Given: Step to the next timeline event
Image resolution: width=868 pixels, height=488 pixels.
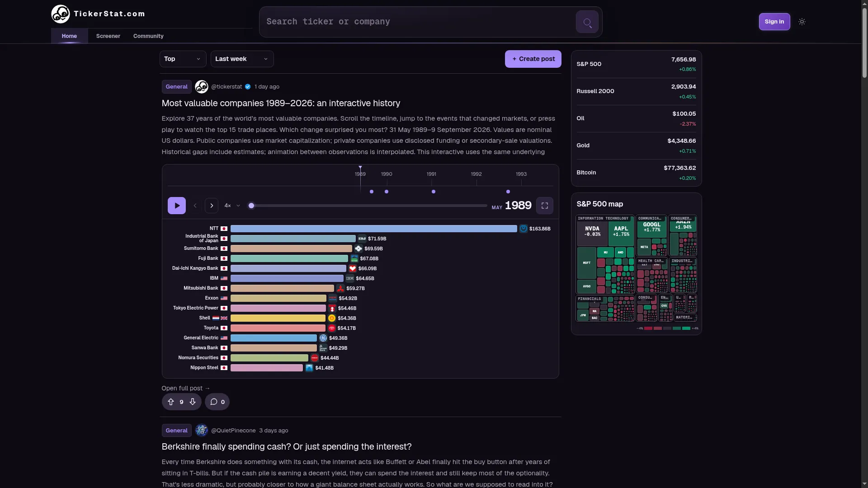Looking at the screenshot, I should pyautogui.click(x=212, y=206).
